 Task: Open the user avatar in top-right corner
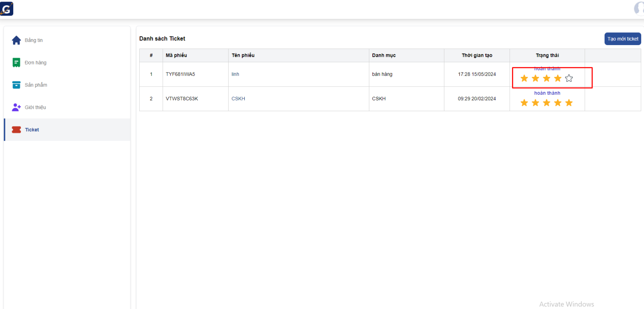[639, 8]
